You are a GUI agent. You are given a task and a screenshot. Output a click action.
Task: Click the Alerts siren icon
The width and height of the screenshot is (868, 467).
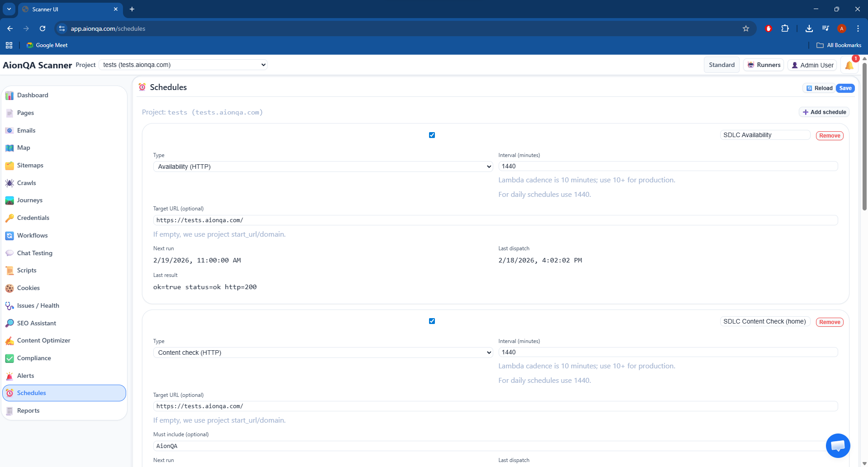9,376
